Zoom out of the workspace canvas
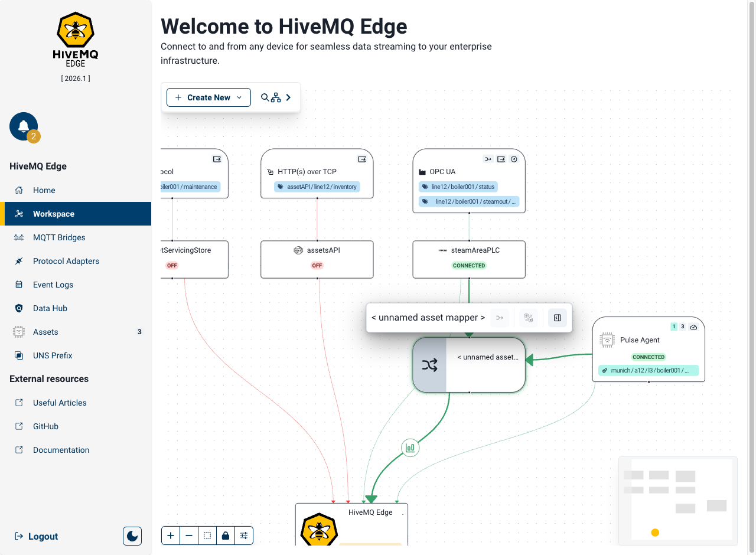The image size is (756, 555). click(x=189, y=536)
